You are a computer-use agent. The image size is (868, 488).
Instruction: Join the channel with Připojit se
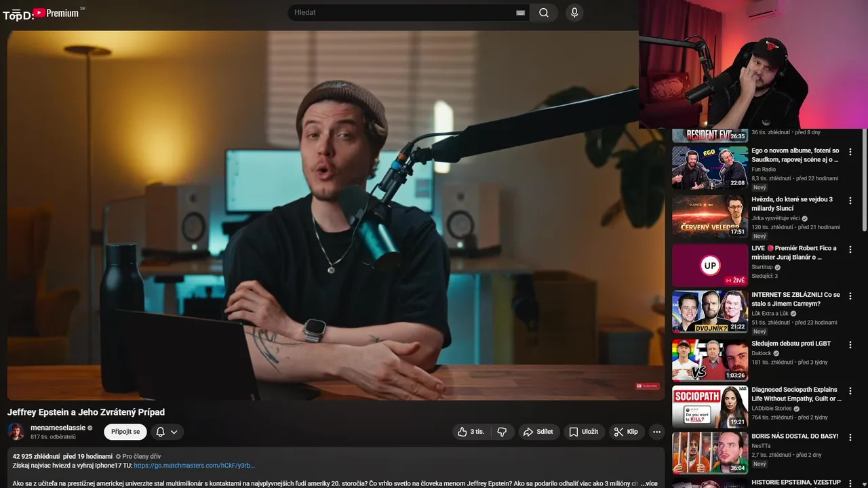tap(125, 432)
